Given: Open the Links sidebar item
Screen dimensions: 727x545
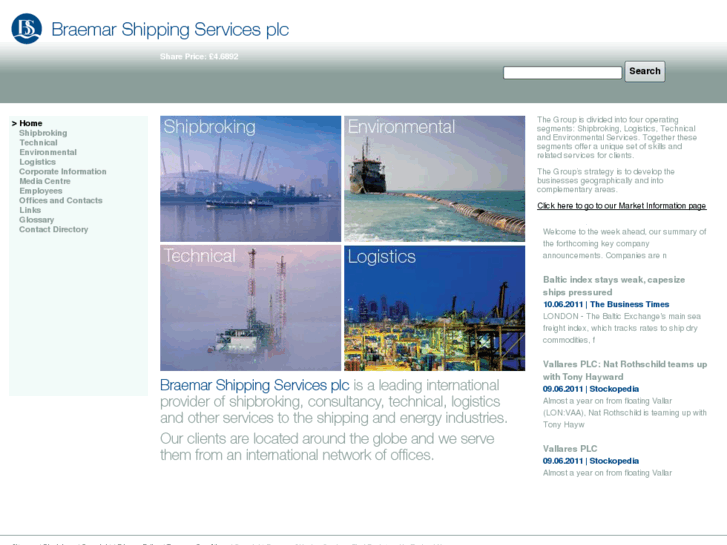Looking at the screenshot, I should (x=30, y=211).
